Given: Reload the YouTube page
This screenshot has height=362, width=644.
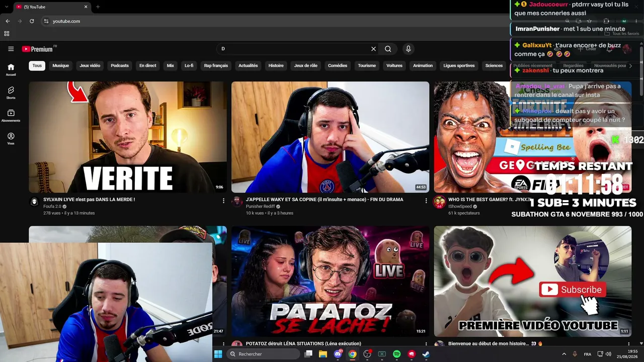Looking at the screenshot, I should pos(32,21).
